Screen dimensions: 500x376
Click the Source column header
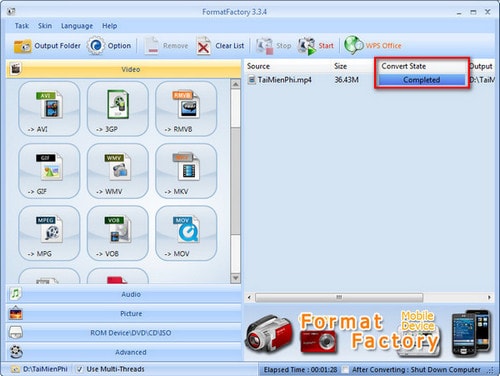287,66
